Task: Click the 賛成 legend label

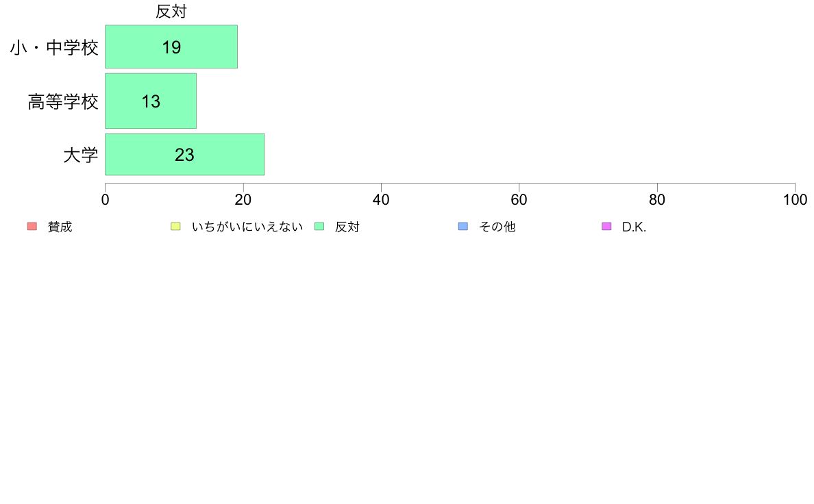Action: pos(60,227)
